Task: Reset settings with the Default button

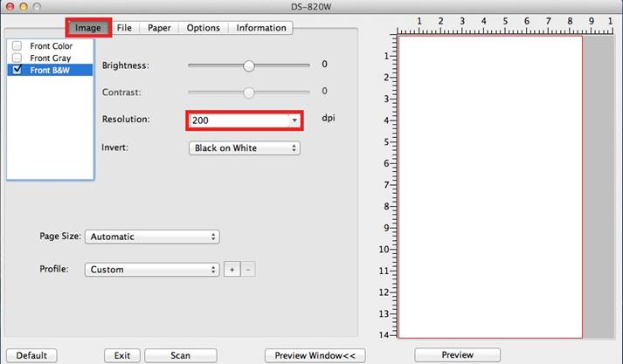Action: (31, 355)
